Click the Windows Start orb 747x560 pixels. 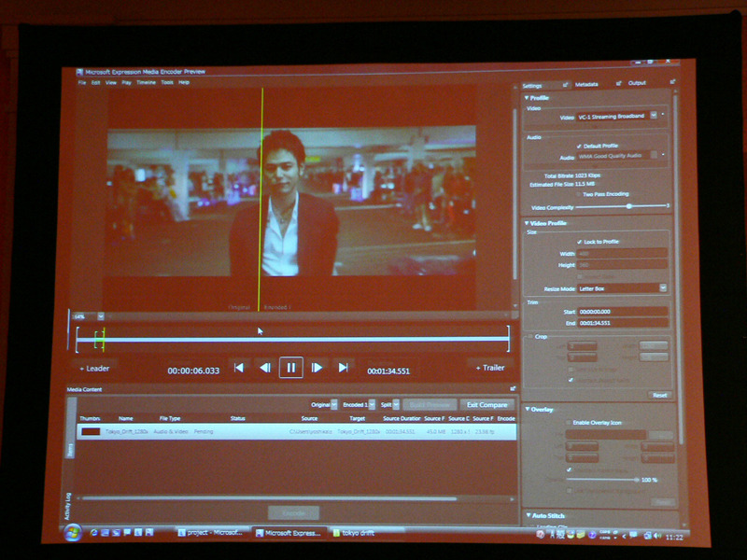point(73,532)
